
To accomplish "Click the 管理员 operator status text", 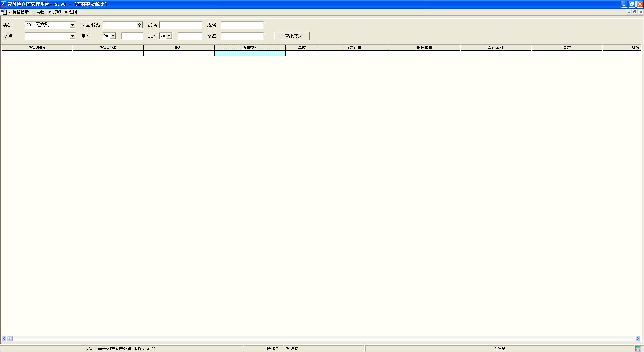I will tap(292, 349).
